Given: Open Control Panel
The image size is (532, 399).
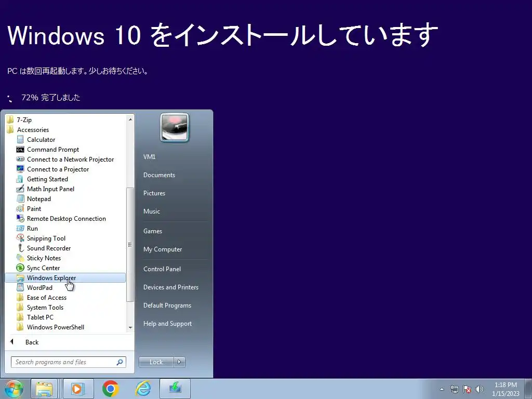Looking at the screenshot, I should pos(162,269).
